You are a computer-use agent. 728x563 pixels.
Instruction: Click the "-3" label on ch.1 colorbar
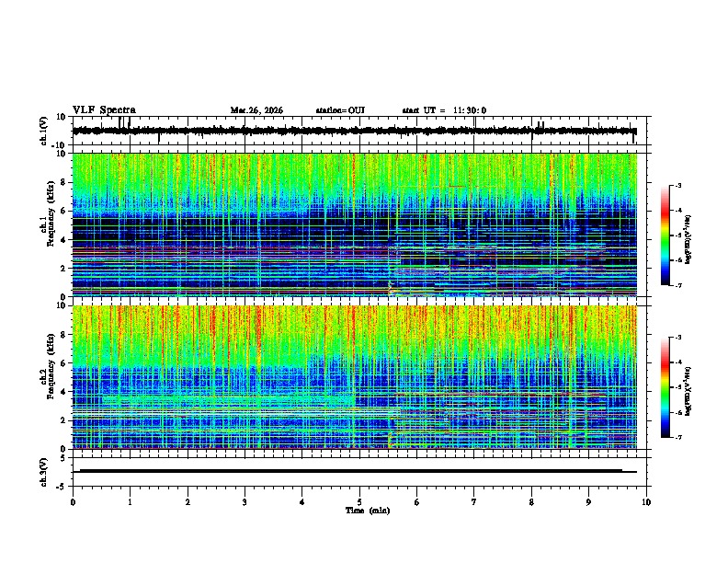677,185
